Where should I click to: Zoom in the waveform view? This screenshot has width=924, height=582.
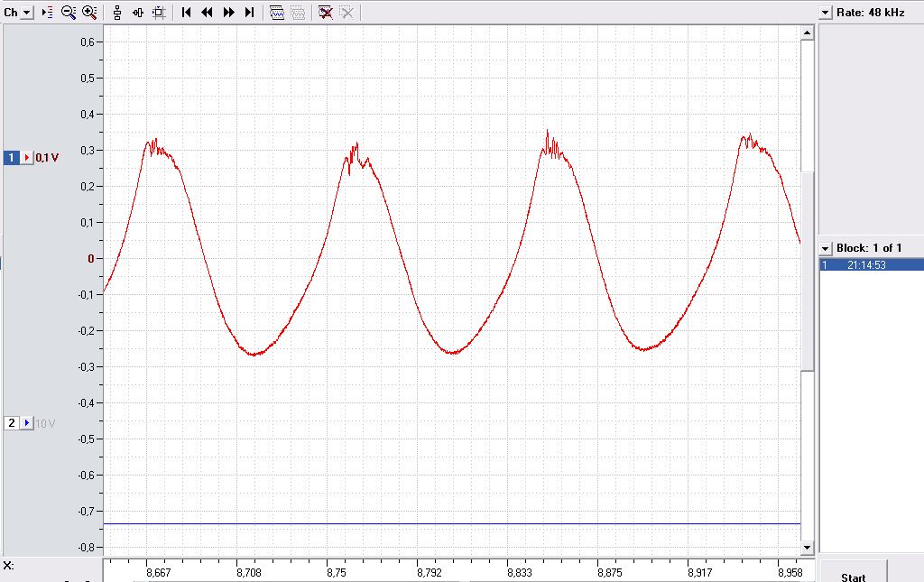coord(89,13)
